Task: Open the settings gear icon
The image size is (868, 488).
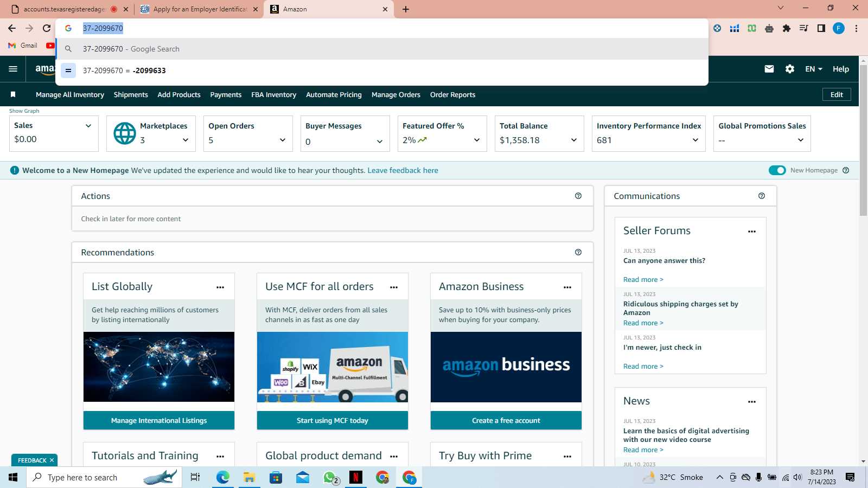Action: coord(790,69)
